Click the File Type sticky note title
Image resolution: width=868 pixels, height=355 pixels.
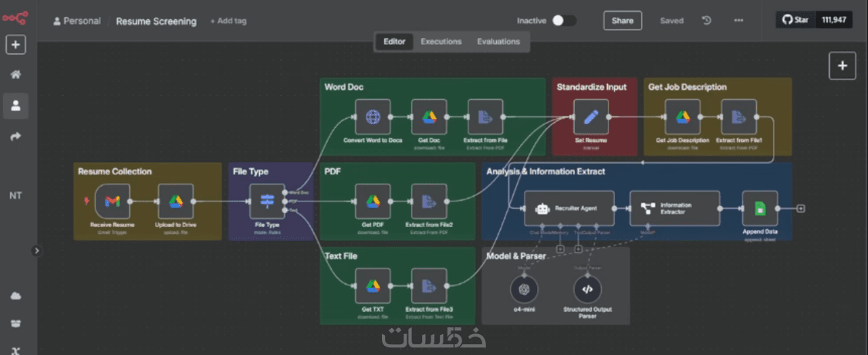[x=250, y=171]
